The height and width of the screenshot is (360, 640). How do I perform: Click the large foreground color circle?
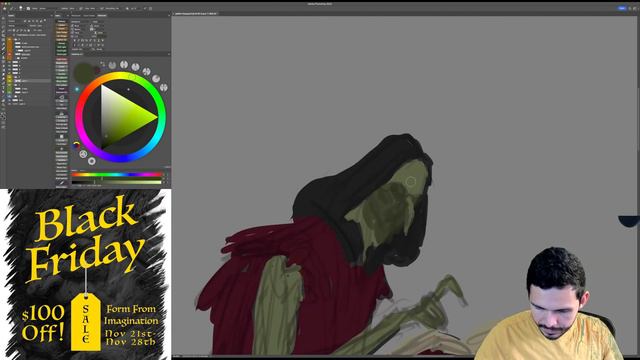84,73
